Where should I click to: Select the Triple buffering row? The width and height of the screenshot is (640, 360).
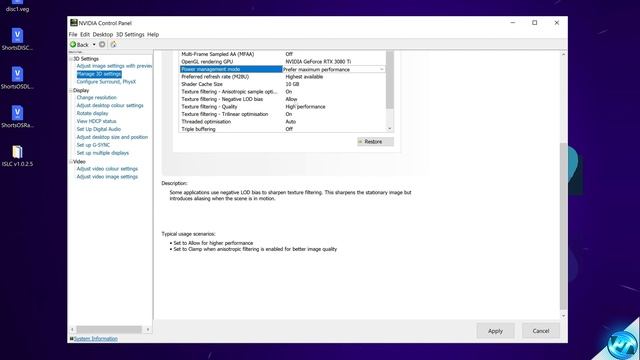pos(282,129)
